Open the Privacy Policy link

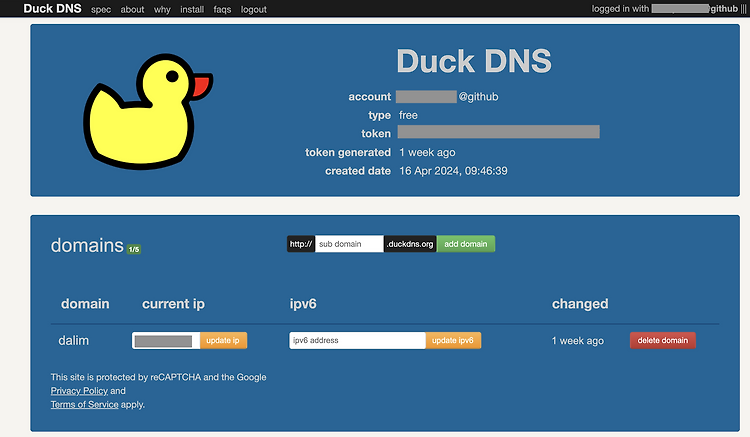coord(79,391)
